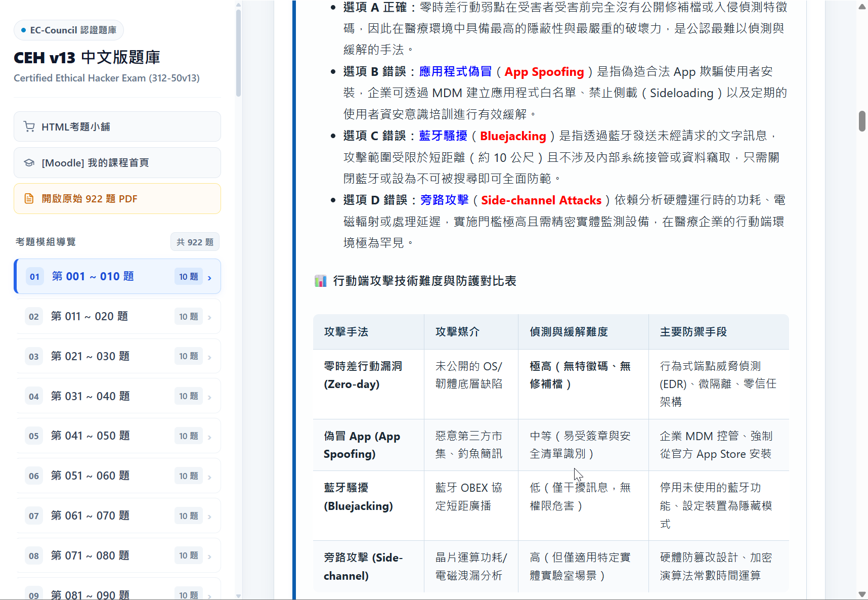868x600 pixels.
Task: Expand chevron on the 021 ~ 030 row
Action: (209, 357)
